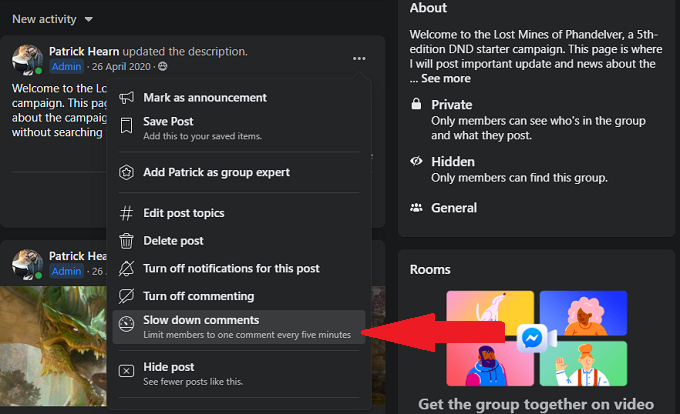Viewport: 680px width, 414px height.
Task: Turn off commenting for this post
Action: (x=198, y=296)
